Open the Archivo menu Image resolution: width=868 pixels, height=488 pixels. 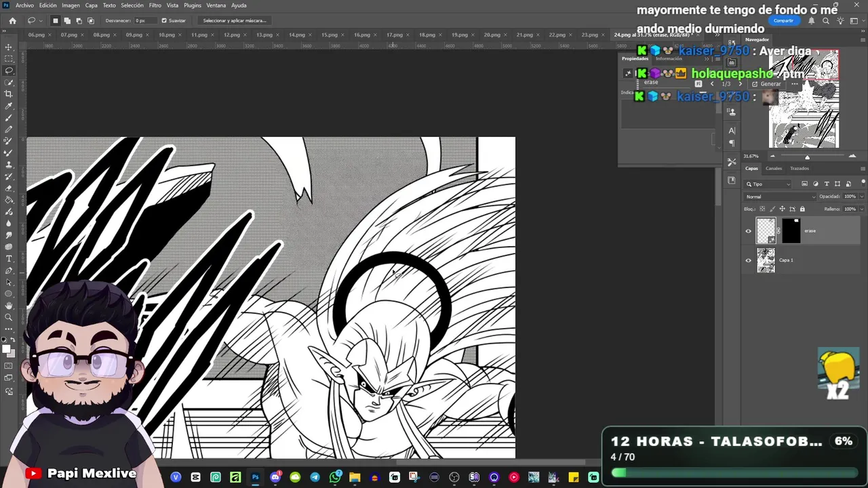click(24, 5)
